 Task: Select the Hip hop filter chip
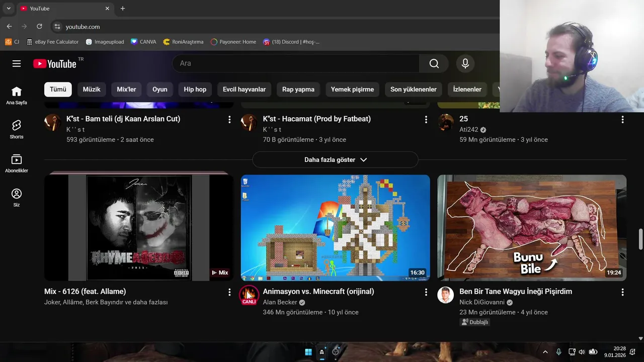[x=195, y=89]
